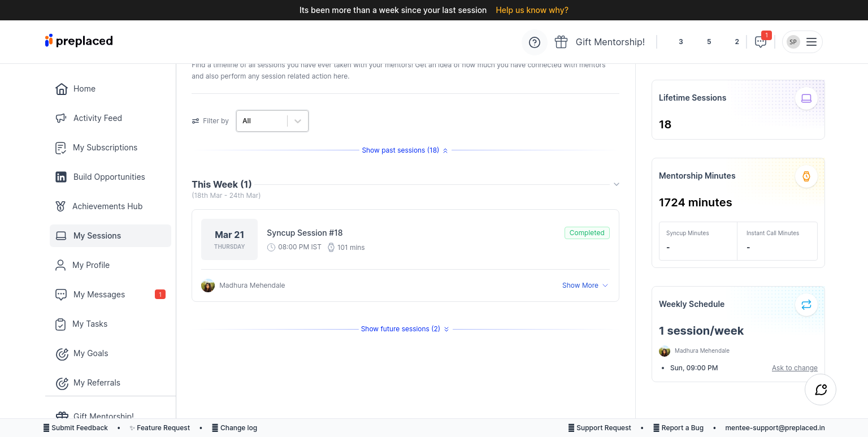Click the Mentorship Minutes watch icon
The height and width of the screenshot is (437, 868).
(x=806, y=176)
